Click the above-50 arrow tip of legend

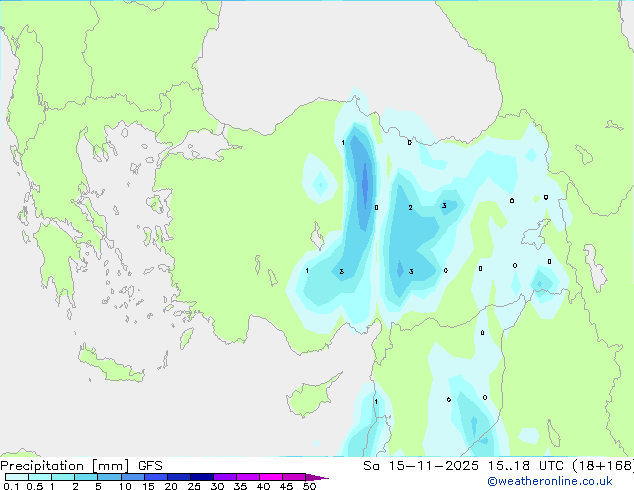click(x=317, y=477)
